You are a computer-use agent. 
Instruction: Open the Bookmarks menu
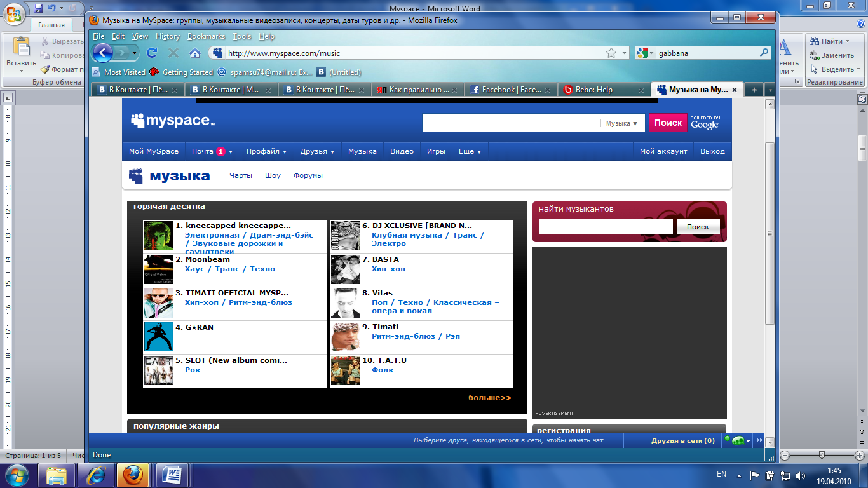[206, 36]
